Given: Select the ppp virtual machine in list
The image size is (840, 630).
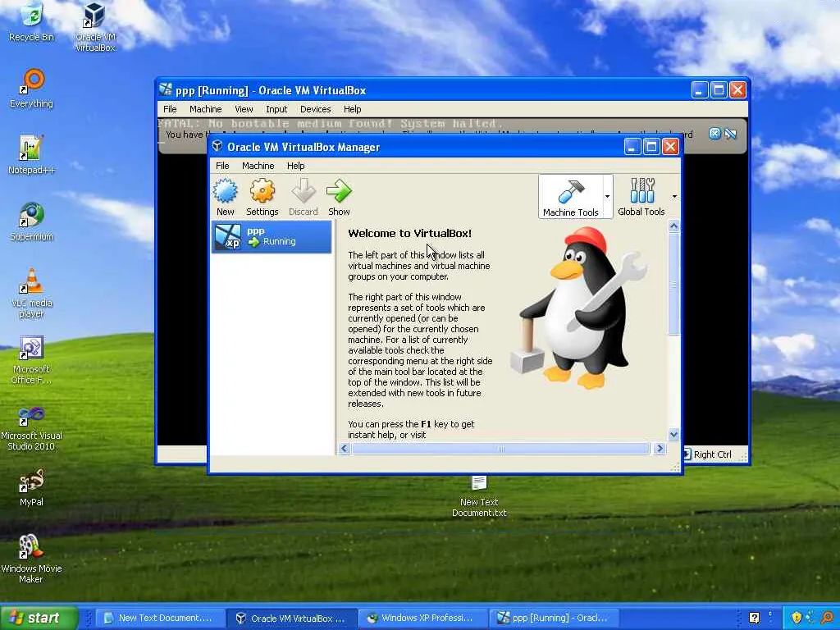Looking at the screenshot, I should (x=272, y=236).
